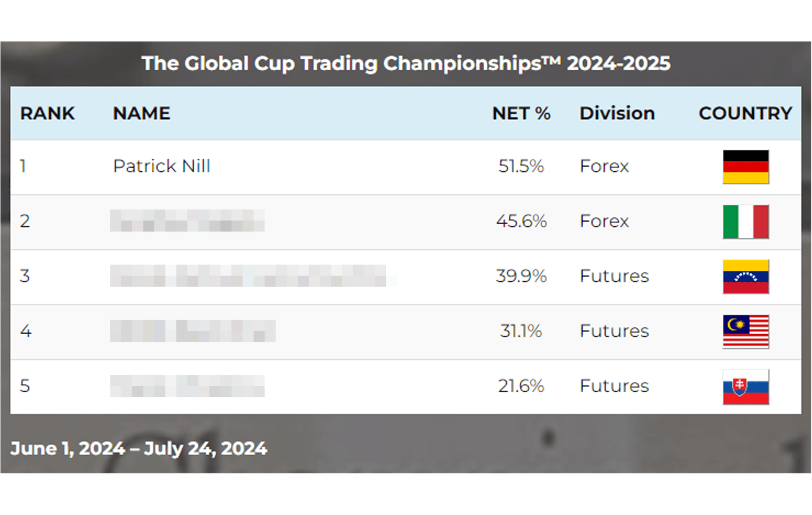Click the Global Cup Trading Championships title

[406, 63]
